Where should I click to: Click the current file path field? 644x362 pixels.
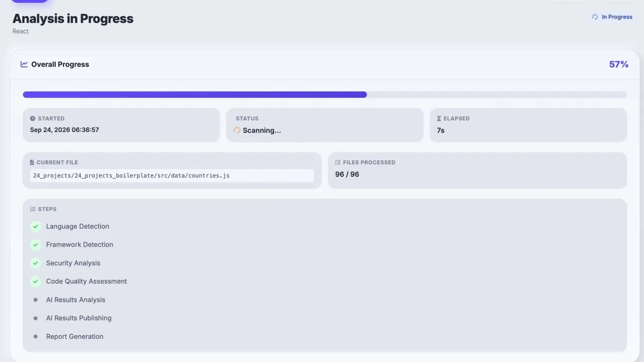pos(172,176)
